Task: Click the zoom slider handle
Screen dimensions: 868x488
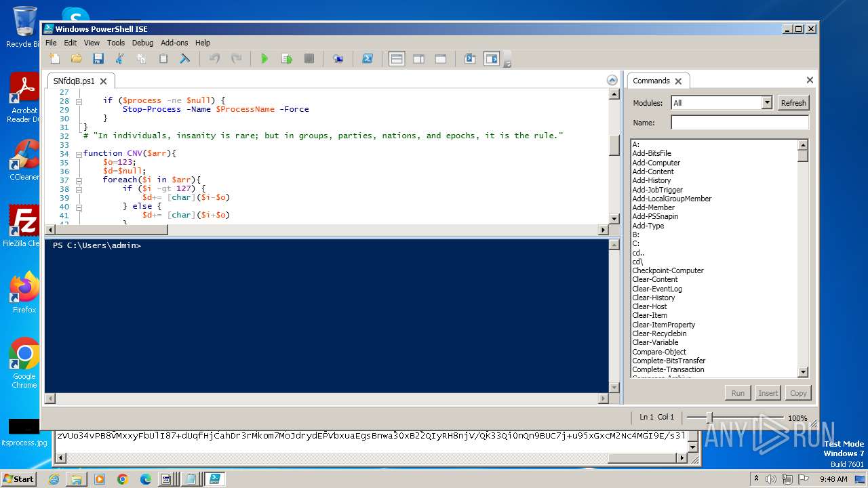Action: [x=709, y=418]
